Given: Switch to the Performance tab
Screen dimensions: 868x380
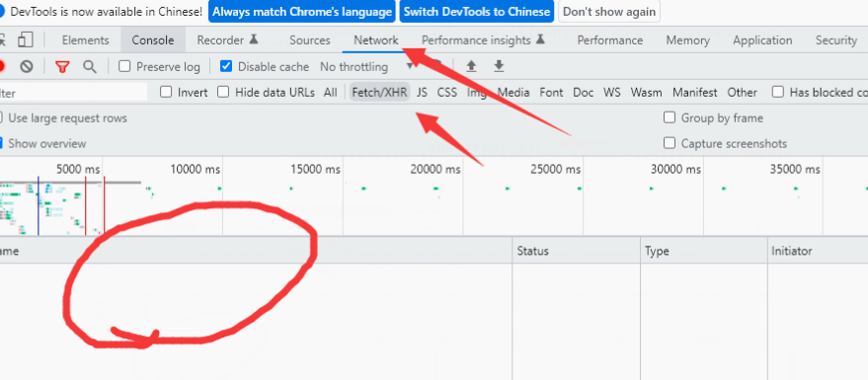Looking at the screenshot, I should (610, 40).
